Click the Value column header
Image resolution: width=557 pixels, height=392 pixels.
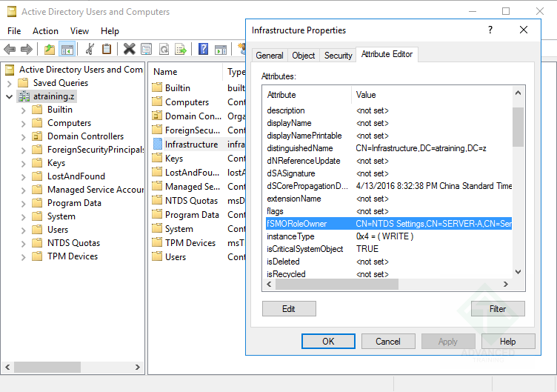(432, 95)
